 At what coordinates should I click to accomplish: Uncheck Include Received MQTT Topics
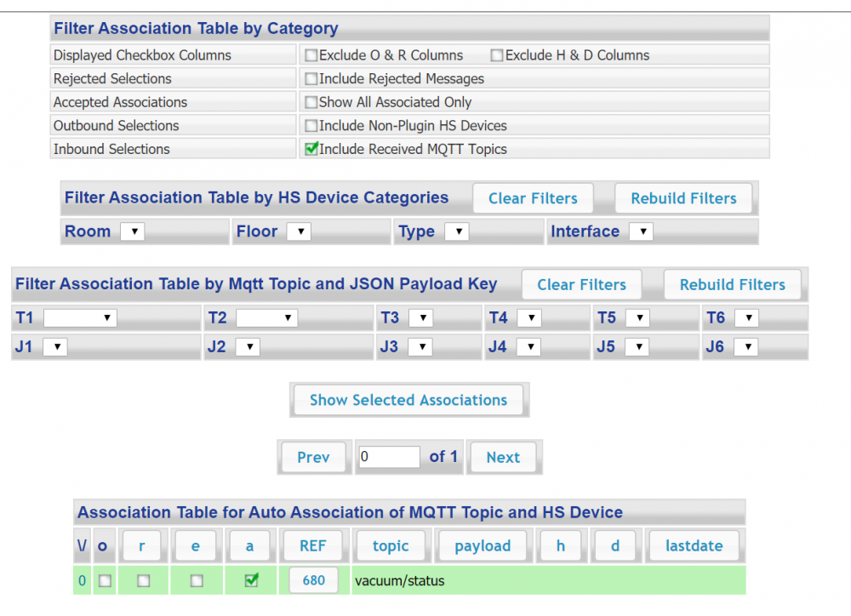pyautogui.click(x=310, y=148)
